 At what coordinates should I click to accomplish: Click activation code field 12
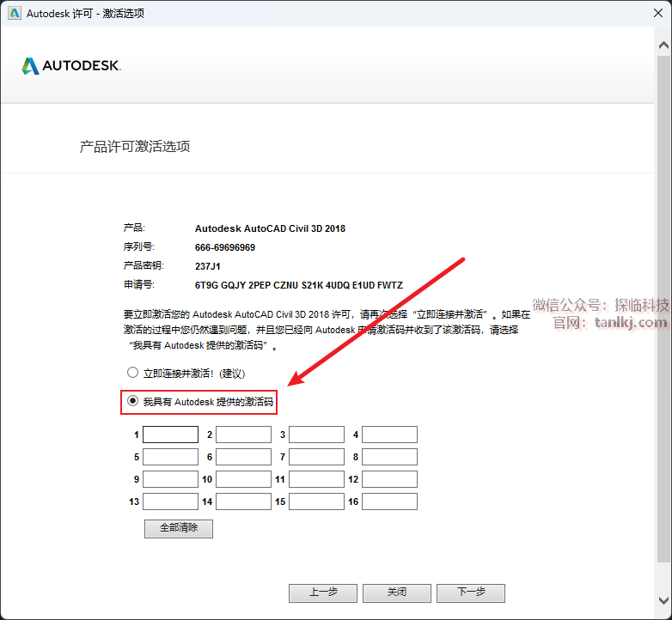click(389, 478)
